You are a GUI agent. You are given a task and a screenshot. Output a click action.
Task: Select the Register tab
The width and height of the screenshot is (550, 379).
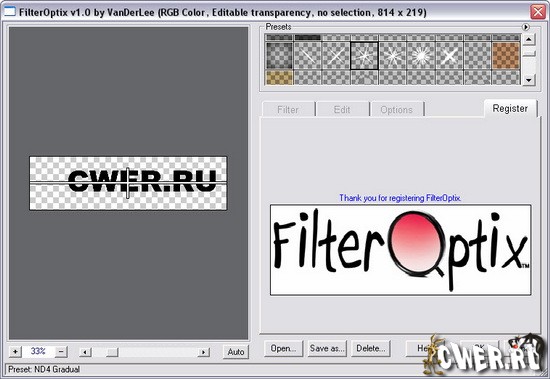(x=510, y=108)
